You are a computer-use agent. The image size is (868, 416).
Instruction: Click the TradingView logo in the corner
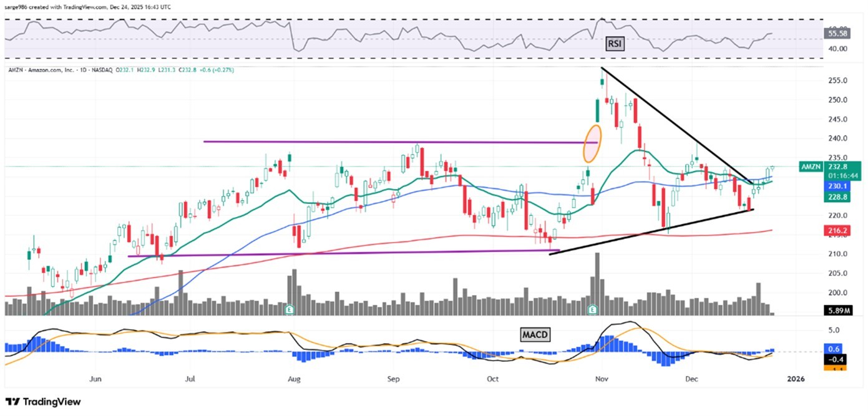point(42,402)
